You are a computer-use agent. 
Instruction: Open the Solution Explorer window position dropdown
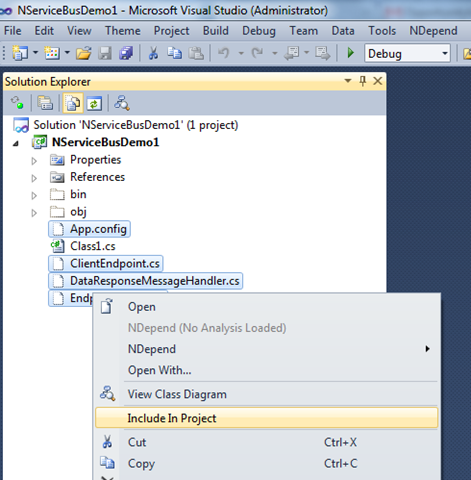click(x=348, y=81)
